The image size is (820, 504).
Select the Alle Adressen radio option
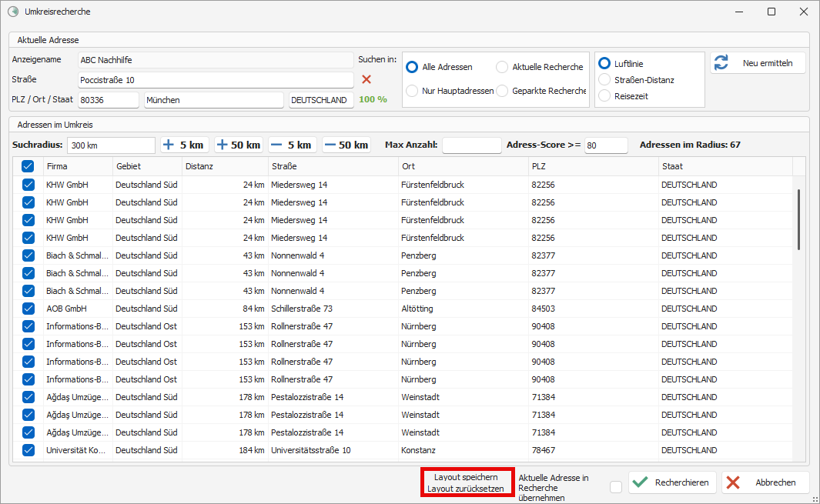413,67
